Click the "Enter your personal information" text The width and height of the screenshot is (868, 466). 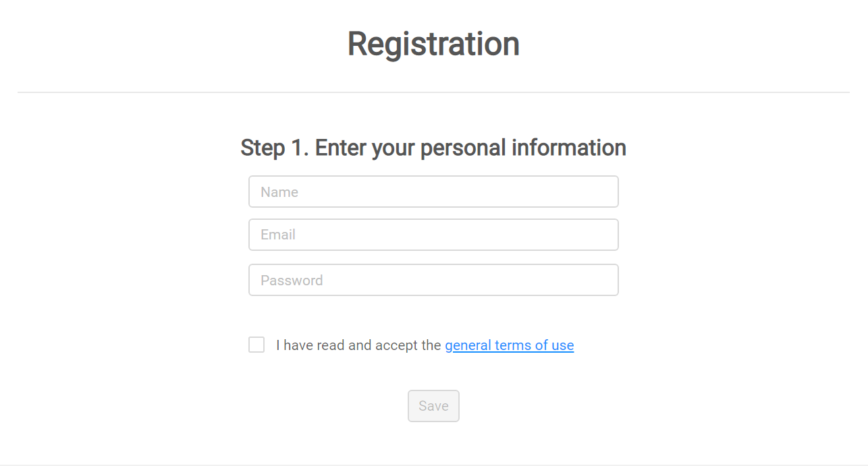[x=470, y=148]
